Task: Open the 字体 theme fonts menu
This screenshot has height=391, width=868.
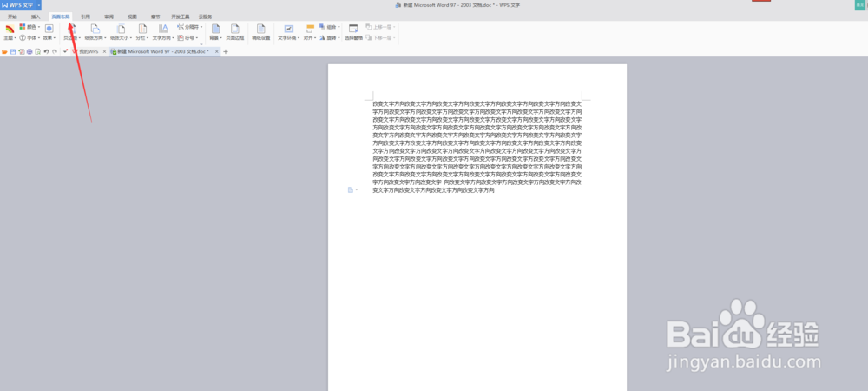Action: (x=30, y=38)
